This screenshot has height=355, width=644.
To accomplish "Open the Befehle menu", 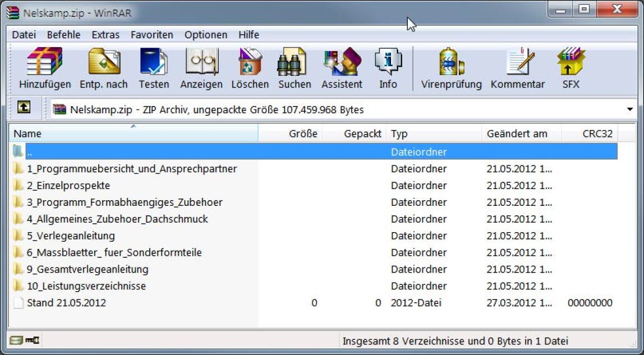I will click(63, 35).
